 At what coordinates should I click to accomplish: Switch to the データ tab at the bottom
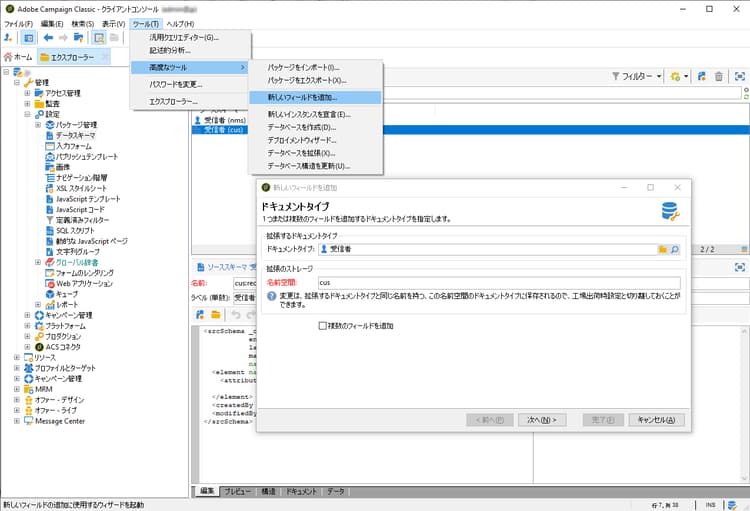tap(336, 491)
